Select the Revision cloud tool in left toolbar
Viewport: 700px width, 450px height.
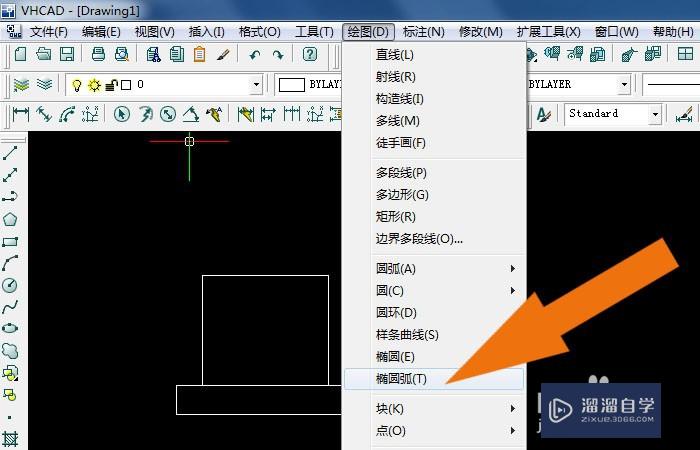tap(10, 350)
